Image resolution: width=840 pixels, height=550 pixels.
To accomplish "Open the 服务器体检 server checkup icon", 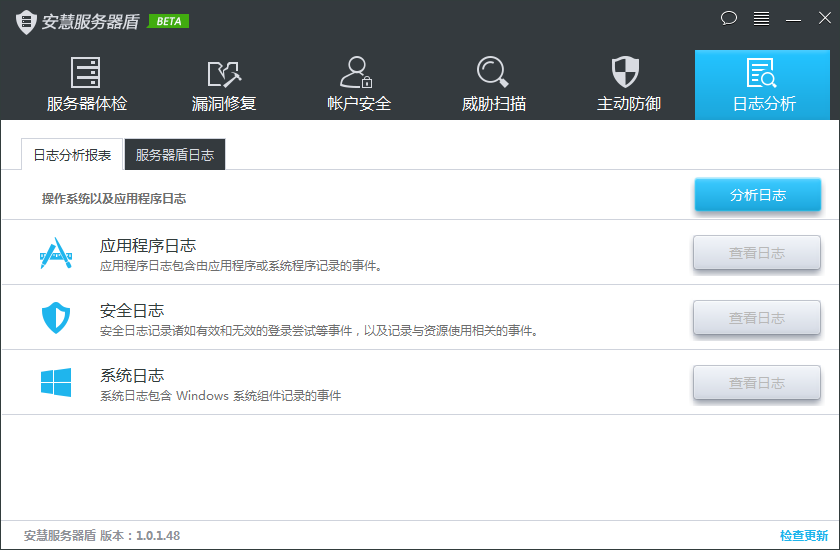I will click(x=87, y=73).
